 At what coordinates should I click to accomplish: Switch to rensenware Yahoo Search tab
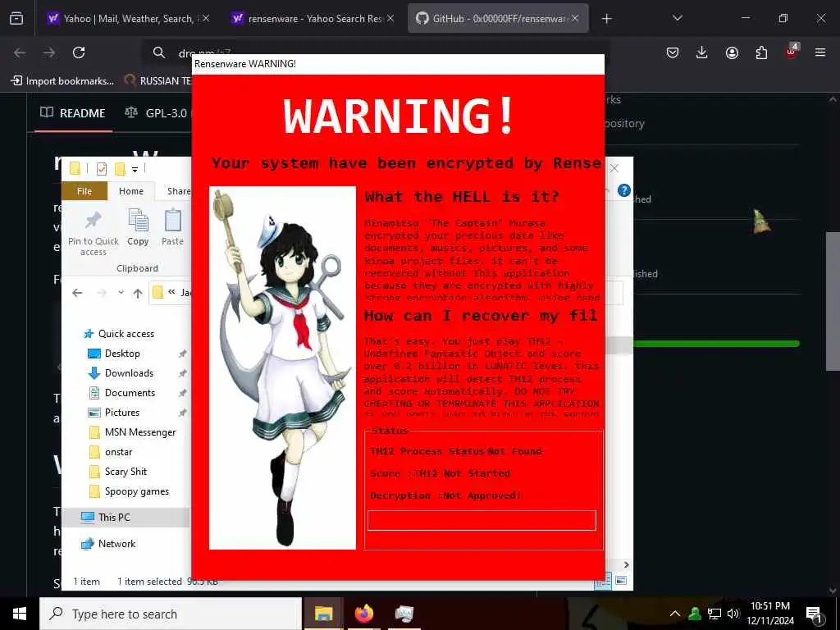(313, 19)
